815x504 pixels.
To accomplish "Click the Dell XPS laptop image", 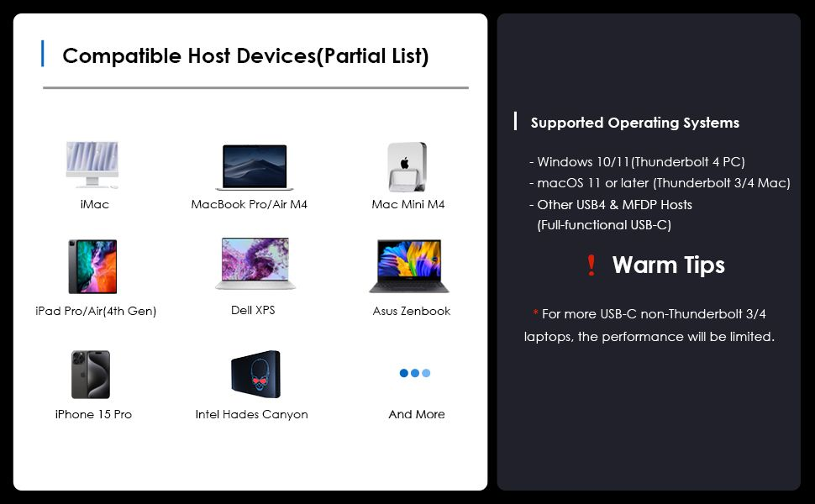I will coord(255,264).
